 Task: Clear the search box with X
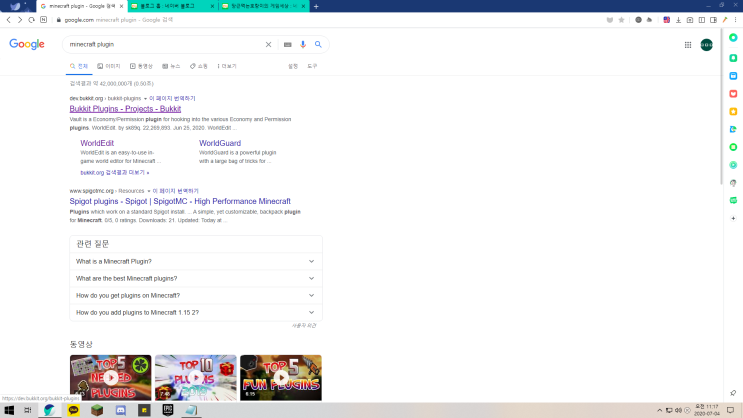268,45
